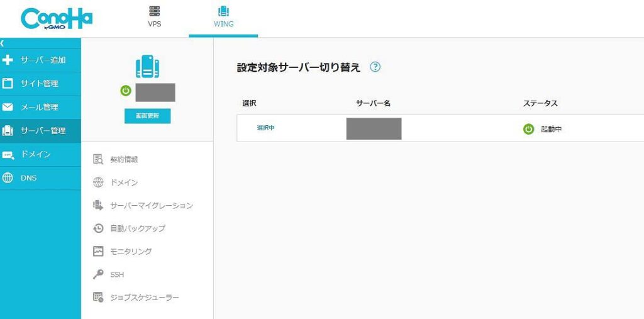
Task: Click the 画面更新 button
Action: click(x=147, y=116)
